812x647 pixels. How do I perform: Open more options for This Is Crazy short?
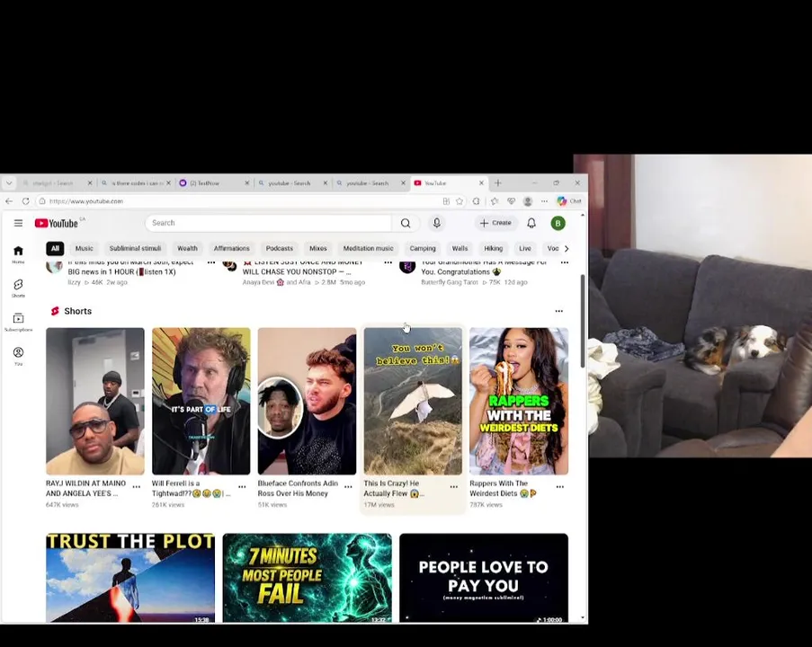(x=453, y=487)
